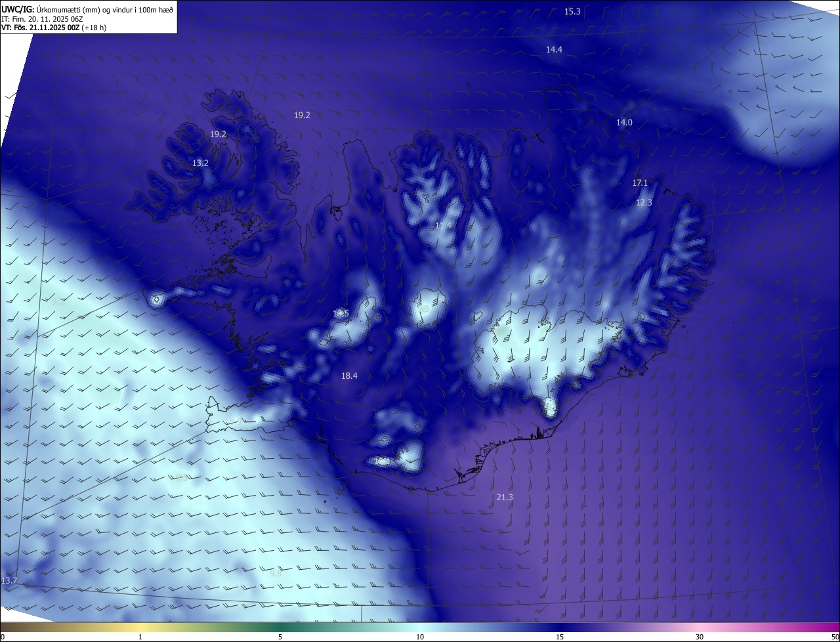The width and height of the screenshot is (840, 642).
Task: Click the map value 14.0
Action: point(624,123)
